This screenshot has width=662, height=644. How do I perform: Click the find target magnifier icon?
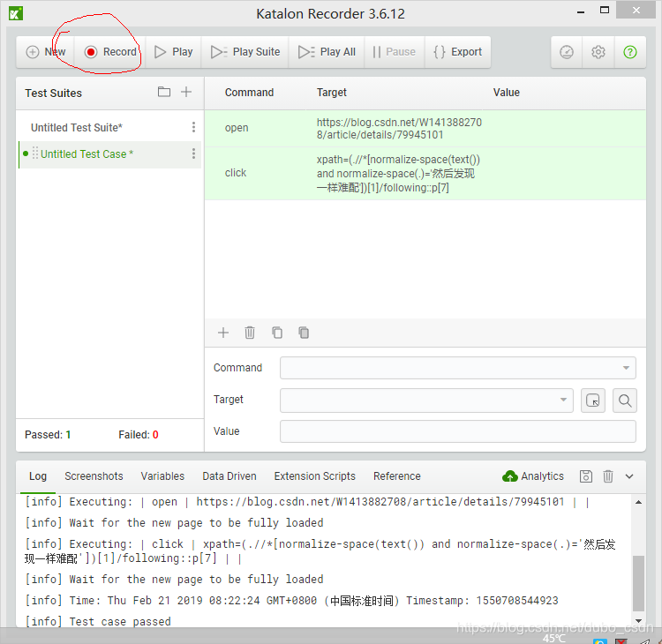click(x=625, y=400)
